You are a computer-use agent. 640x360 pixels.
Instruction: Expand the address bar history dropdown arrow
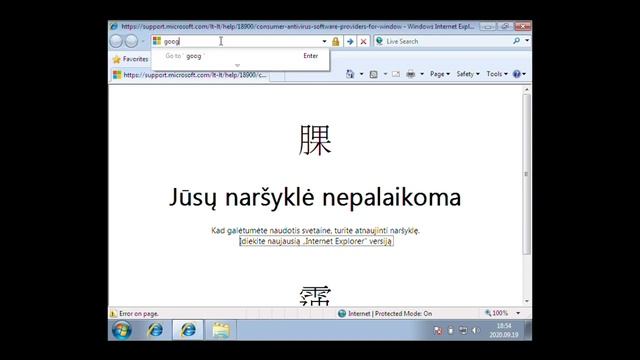point(324,41)
